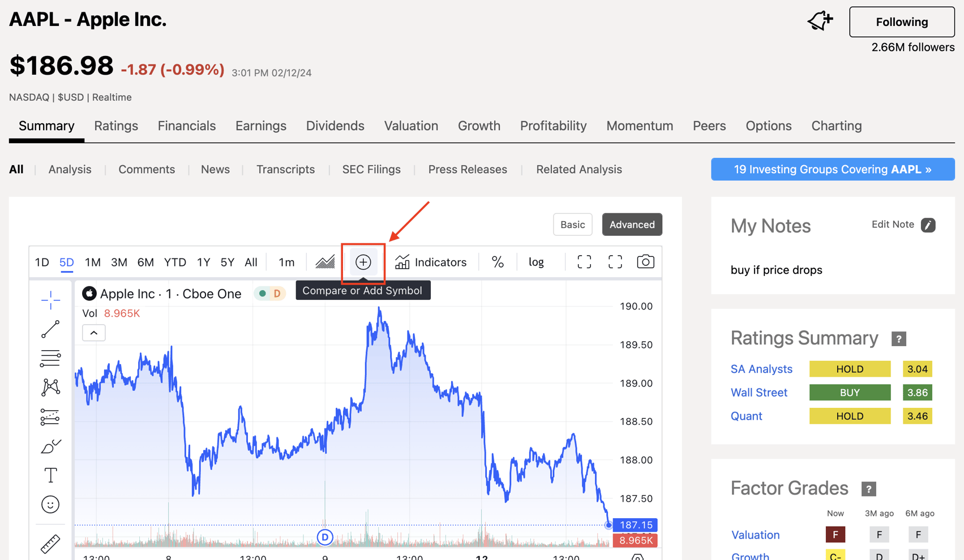
Task: Open the emoji sticker tool
Action: pyautogui.click(x=50, y=505)
